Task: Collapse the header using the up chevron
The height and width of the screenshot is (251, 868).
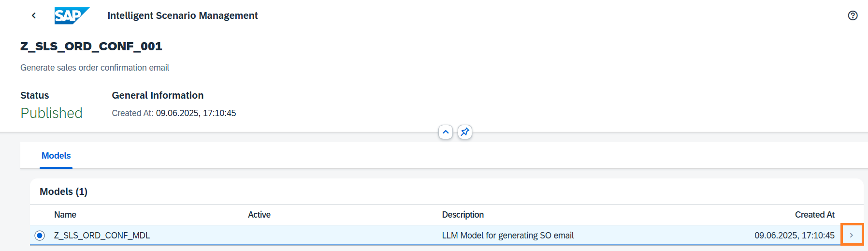Action: [446, 132]
